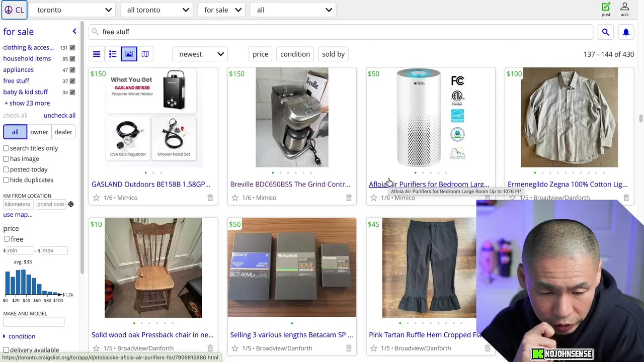Click the postal code field
This screenshot has height=362, width=644.
point(50,204)
